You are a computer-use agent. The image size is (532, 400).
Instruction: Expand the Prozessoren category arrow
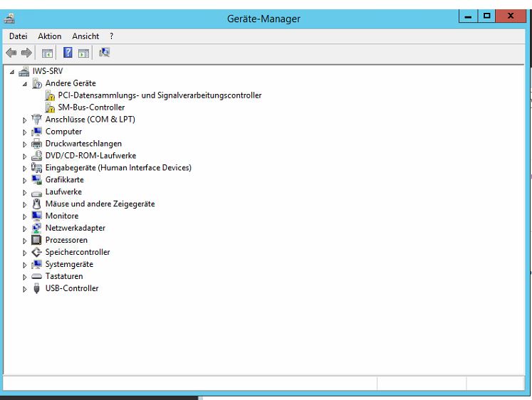[25, 241]
